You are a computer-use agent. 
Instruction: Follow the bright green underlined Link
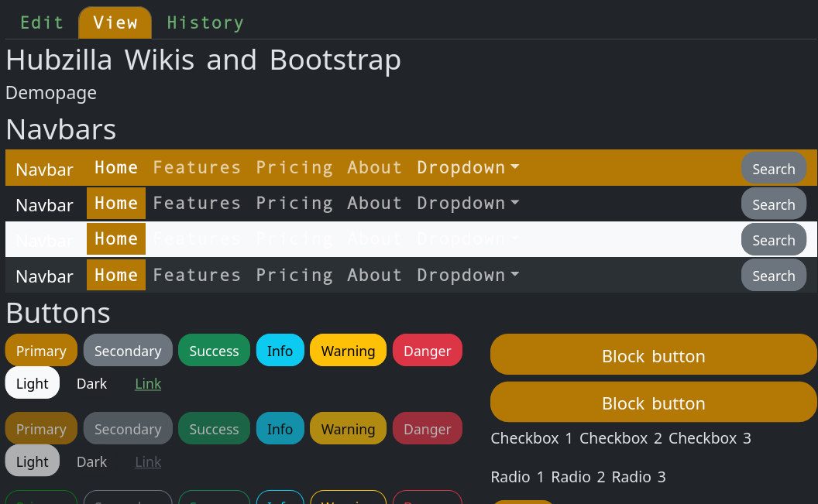(x=148, y=383)
